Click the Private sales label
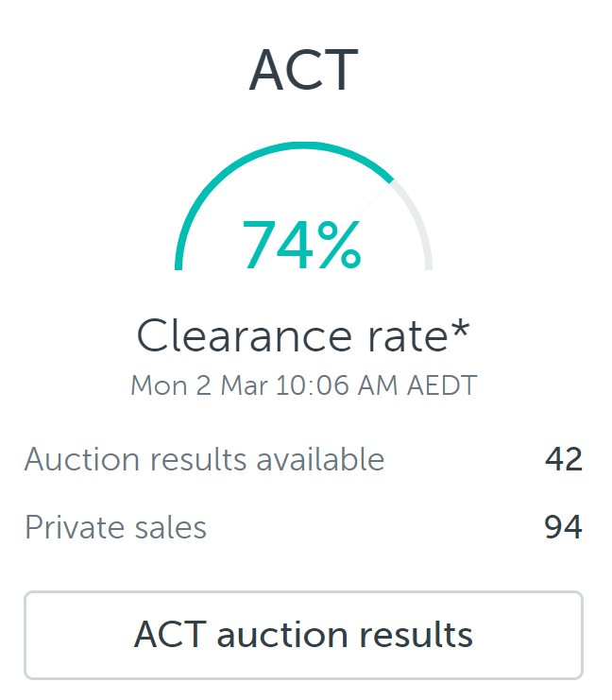Screen dimensions: 612x700 [115, 527]
